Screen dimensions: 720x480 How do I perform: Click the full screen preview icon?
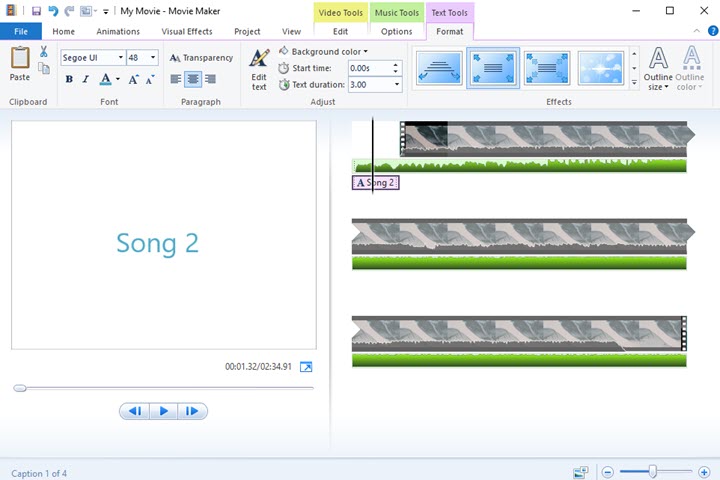306,367
